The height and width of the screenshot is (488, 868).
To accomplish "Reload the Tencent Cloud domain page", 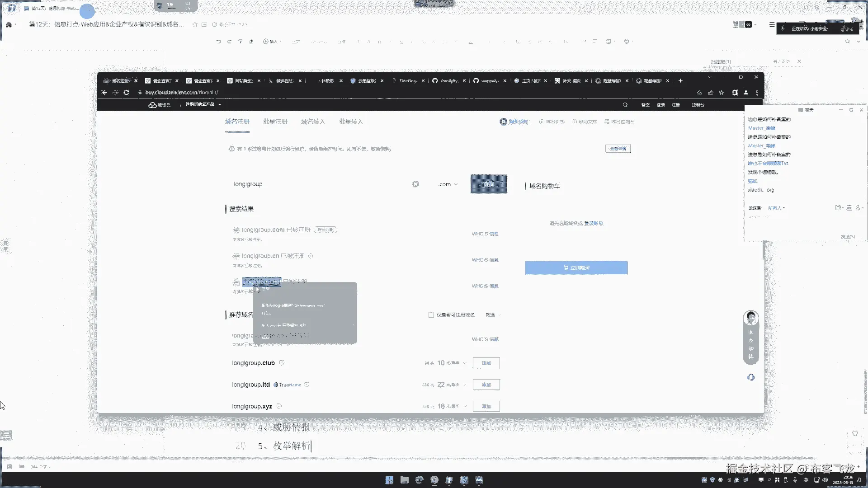I will coord(127,93).
